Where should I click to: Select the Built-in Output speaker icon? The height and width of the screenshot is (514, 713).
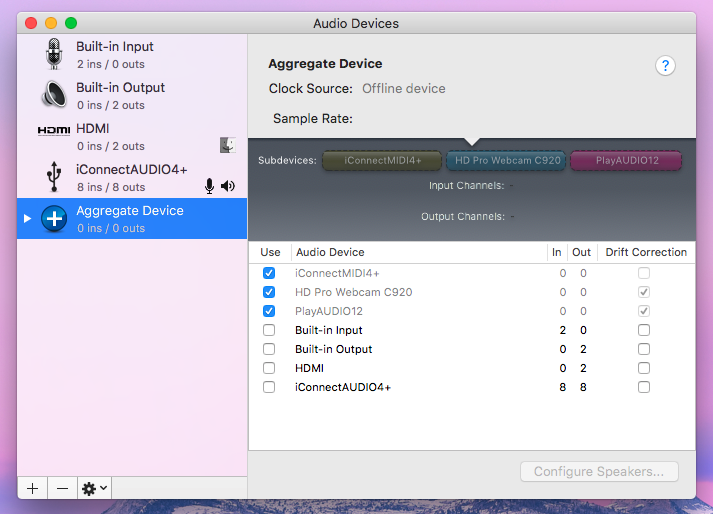pos(54,95)
